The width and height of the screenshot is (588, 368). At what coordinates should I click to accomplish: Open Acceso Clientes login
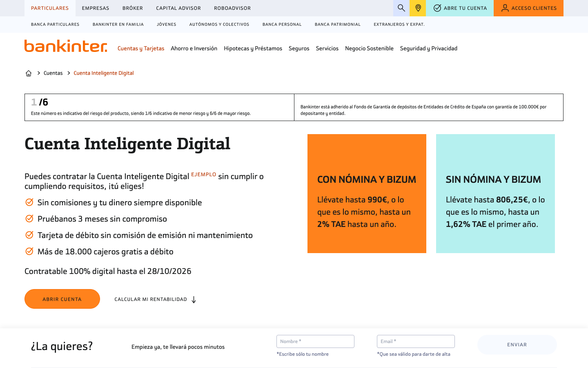[x=528, y=8]
